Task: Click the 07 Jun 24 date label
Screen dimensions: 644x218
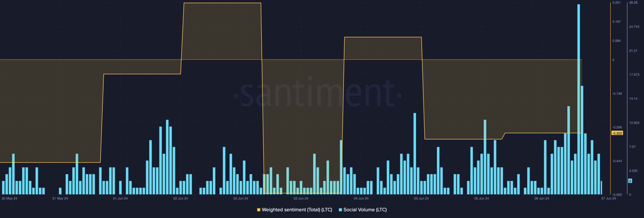Action: (609, 198)
